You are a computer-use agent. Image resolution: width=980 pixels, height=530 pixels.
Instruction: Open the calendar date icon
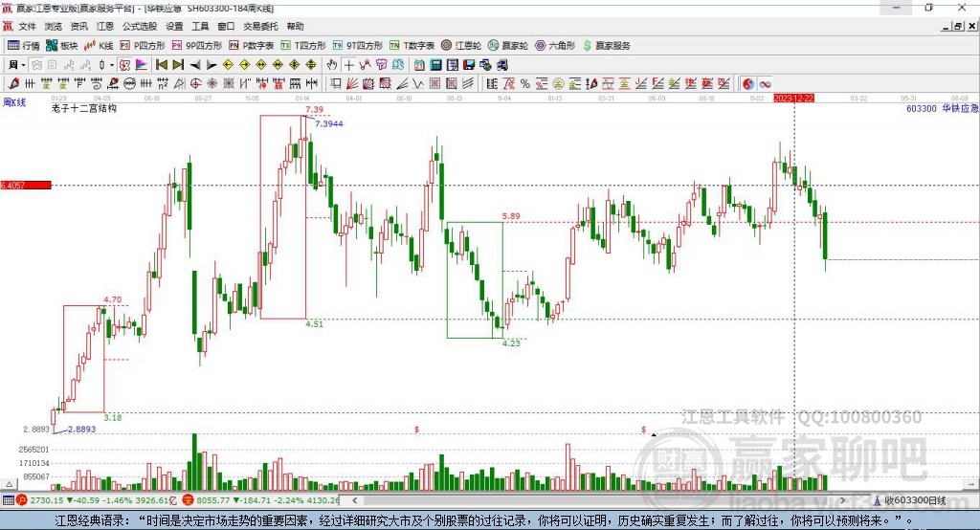coord(419,65)
